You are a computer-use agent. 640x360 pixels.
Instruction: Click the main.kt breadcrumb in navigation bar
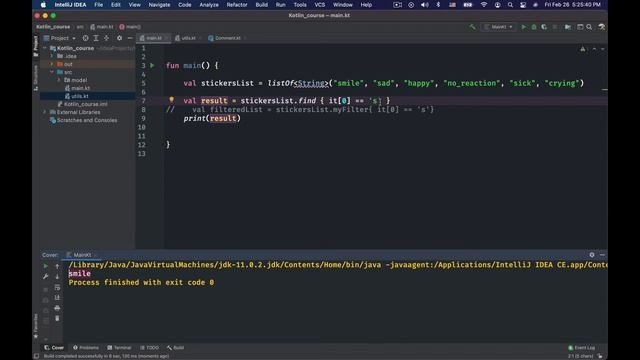pos(102,27)
